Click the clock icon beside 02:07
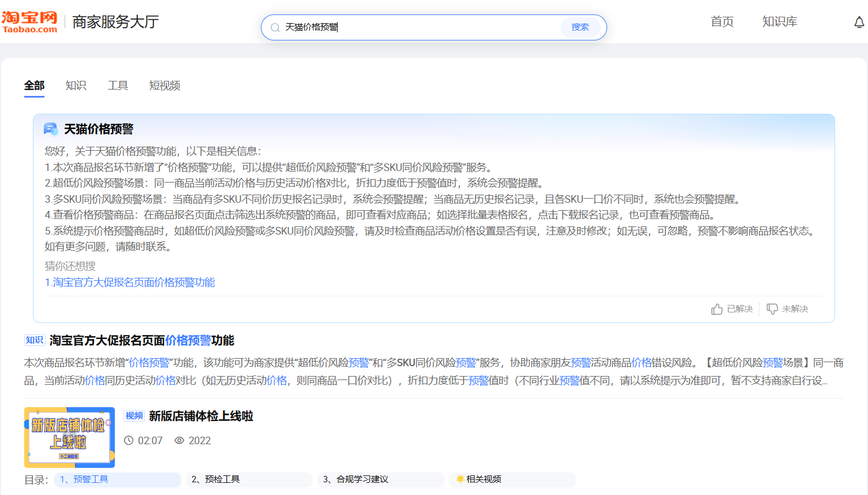Image resolution: width=868 pixels, height=495 pixels. [x=129, y=440]
